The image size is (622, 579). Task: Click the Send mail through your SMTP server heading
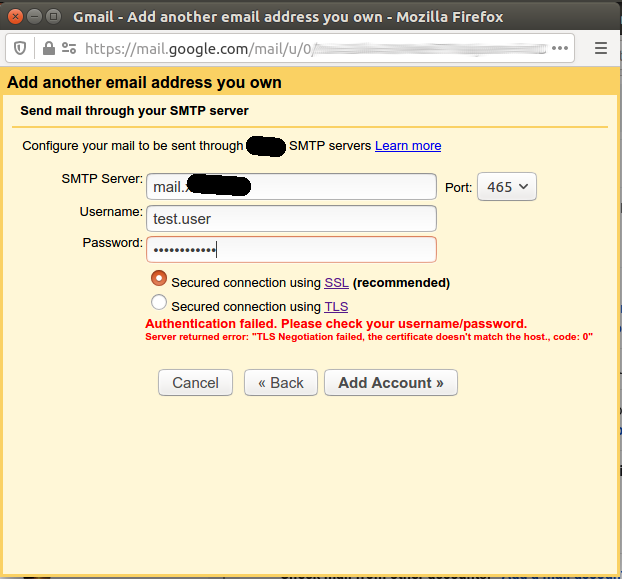coord(134,111)
